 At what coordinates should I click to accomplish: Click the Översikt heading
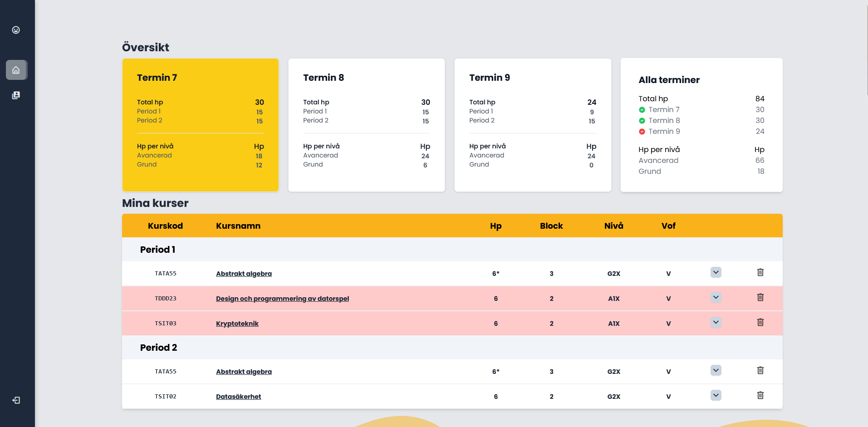146,47
